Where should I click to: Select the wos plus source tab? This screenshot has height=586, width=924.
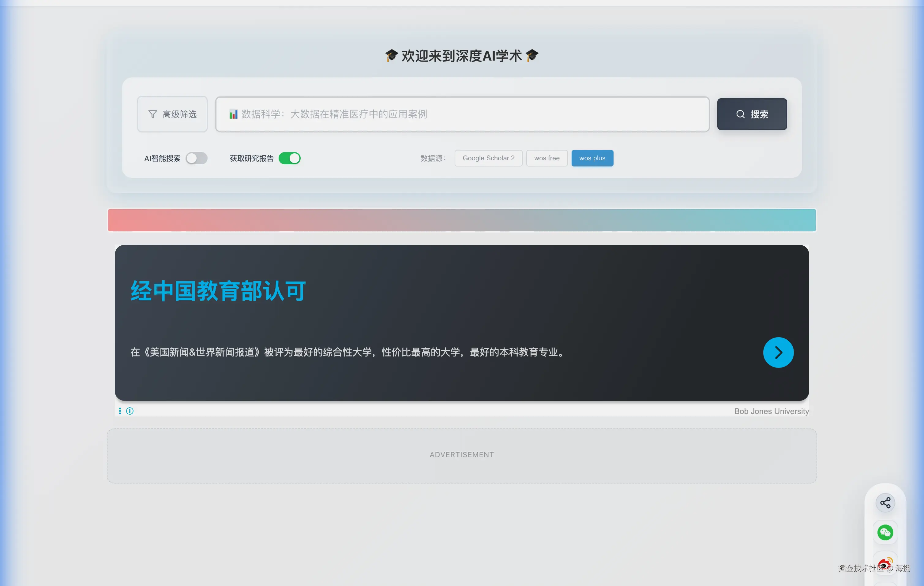coord(592,158)
